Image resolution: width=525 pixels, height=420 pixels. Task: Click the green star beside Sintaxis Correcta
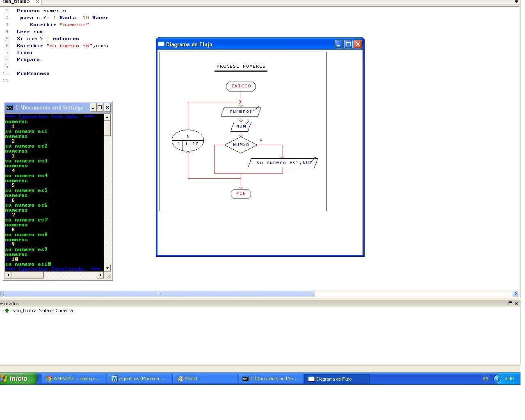click(x=7, y=310)
